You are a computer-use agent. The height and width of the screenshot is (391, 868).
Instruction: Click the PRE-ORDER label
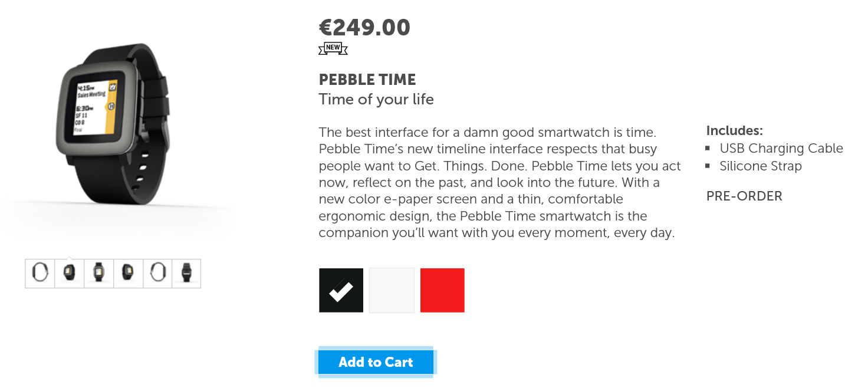click(x=744, y=196)
